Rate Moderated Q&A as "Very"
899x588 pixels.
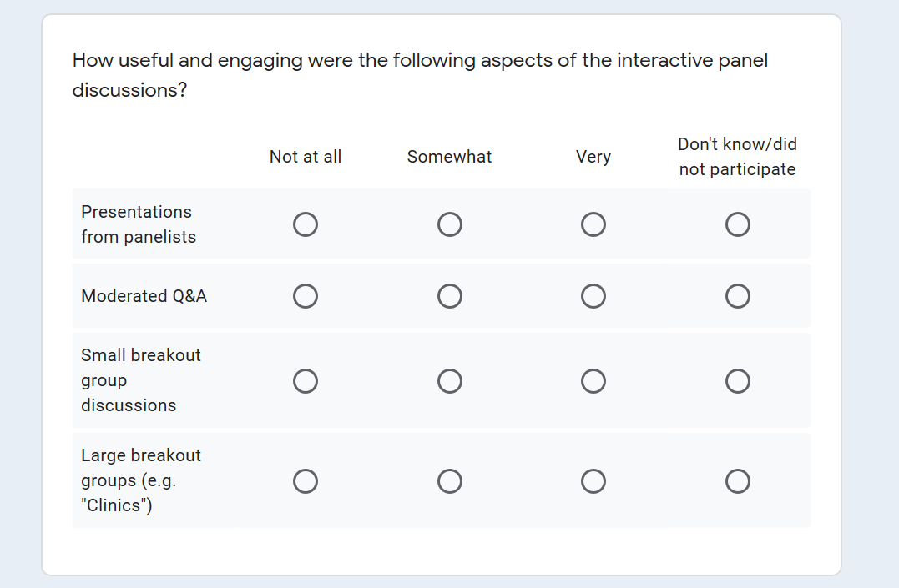point(593,296)
